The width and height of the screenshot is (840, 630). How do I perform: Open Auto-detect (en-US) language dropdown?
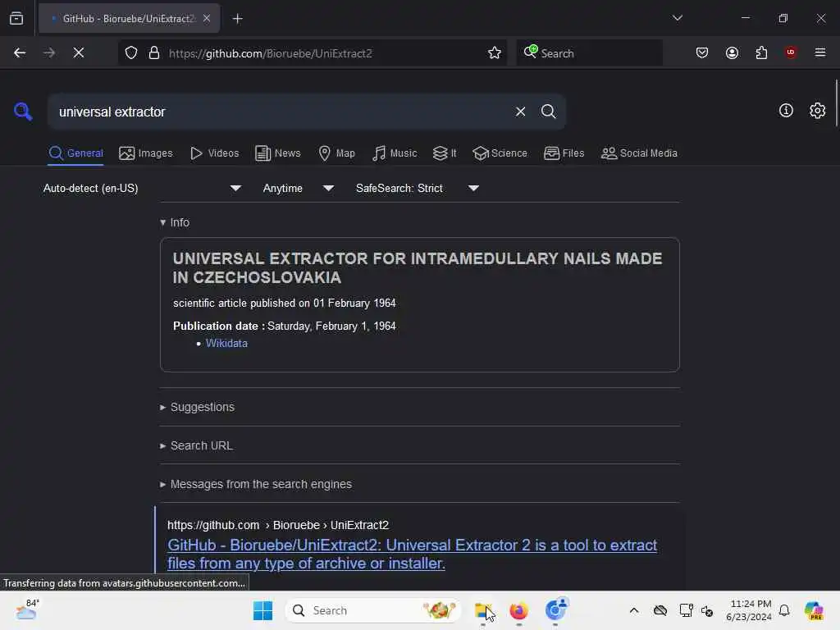tap(142, 188)
